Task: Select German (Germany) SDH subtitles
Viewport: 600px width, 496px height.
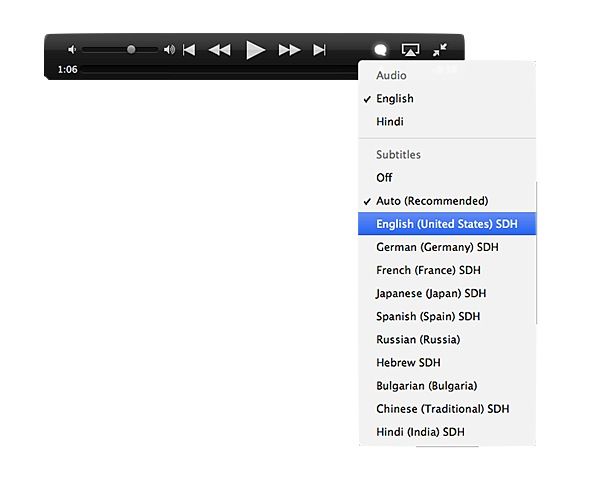Action: pyautogui.click(x=447, y=247)
